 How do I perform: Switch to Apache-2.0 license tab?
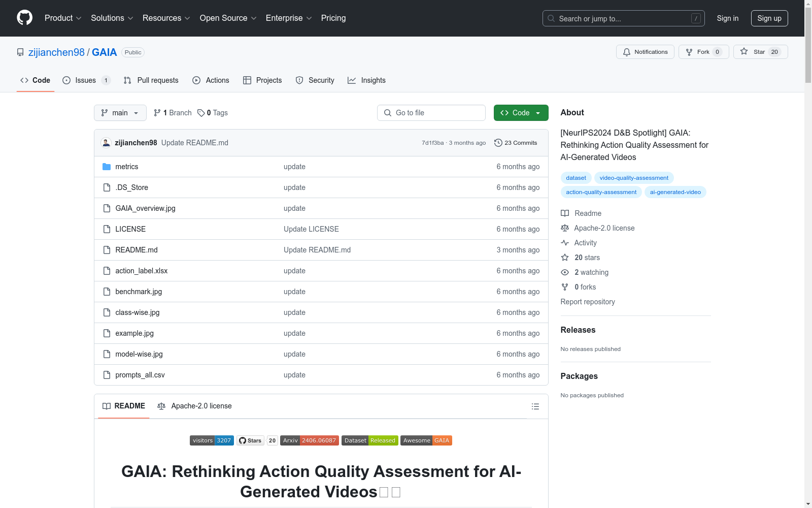pyautogui.click(x=194, y=406)
